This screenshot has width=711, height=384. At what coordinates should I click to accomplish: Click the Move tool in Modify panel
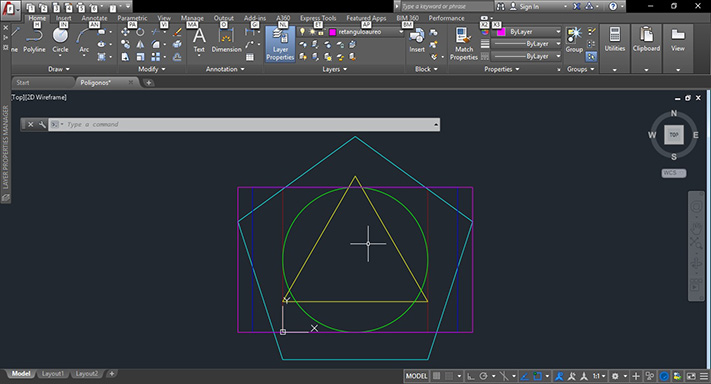[125, 32]
